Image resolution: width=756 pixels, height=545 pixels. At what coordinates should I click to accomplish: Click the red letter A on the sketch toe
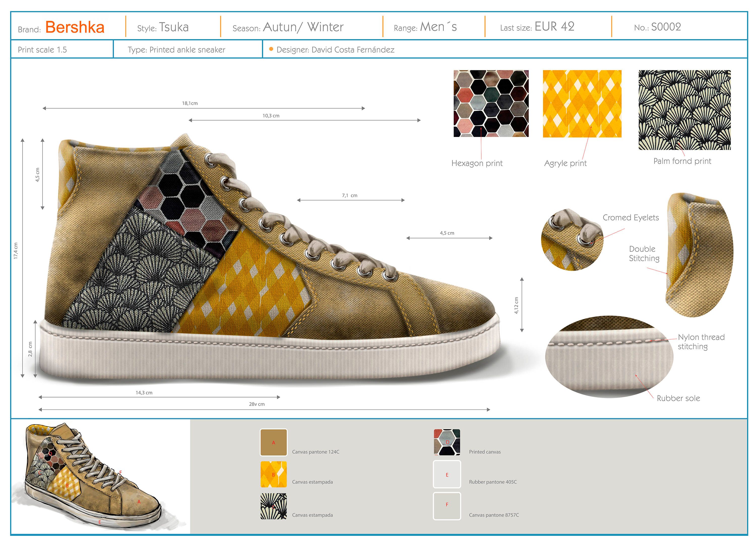click(x=139, y=502)
